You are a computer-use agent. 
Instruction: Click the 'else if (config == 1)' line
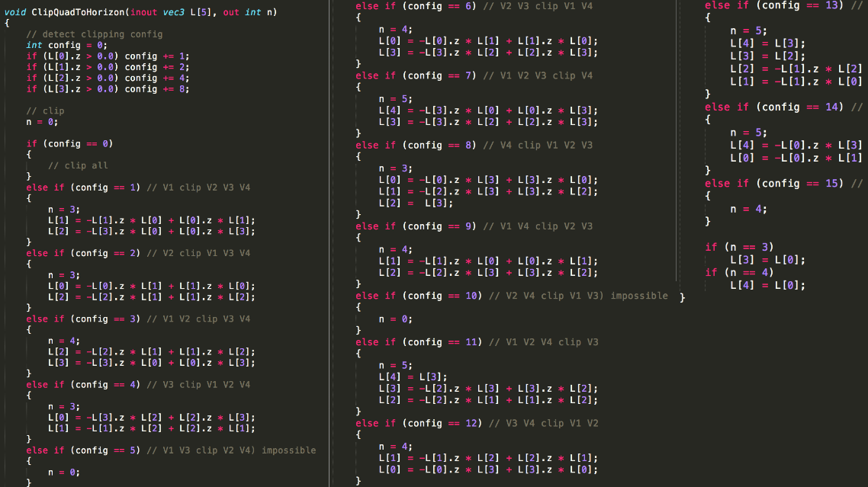[83, 187]
